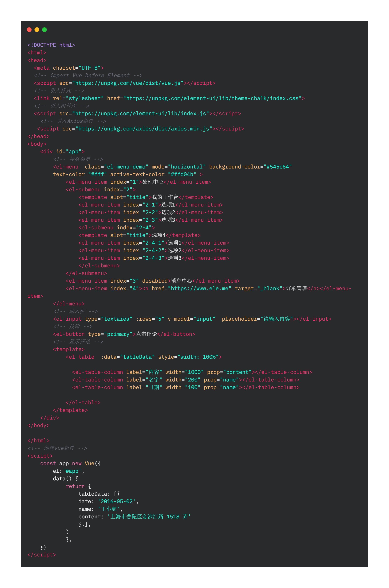
Task: Click the 'el-submenu index="2-4"' line
Action: 117,228
